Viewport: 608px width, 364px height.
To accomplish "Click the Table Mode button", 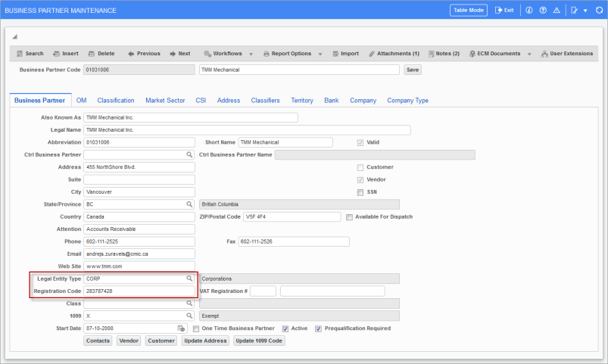I will [469, 11].
